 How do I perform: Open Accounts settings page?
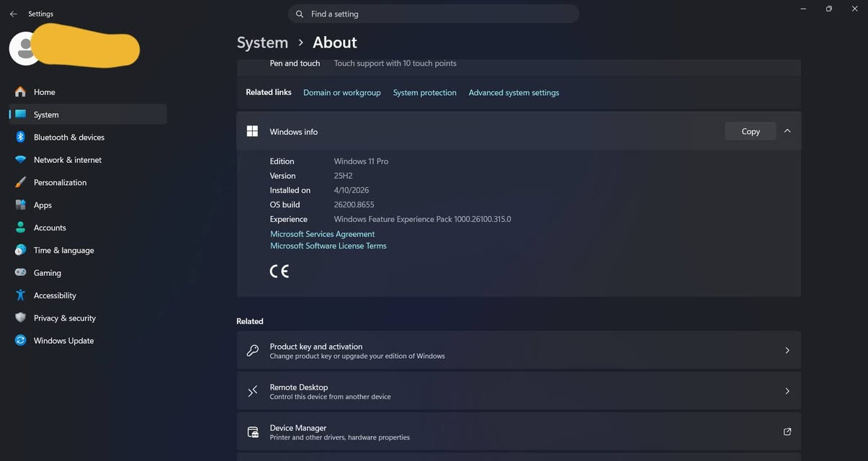pos(88,228)
